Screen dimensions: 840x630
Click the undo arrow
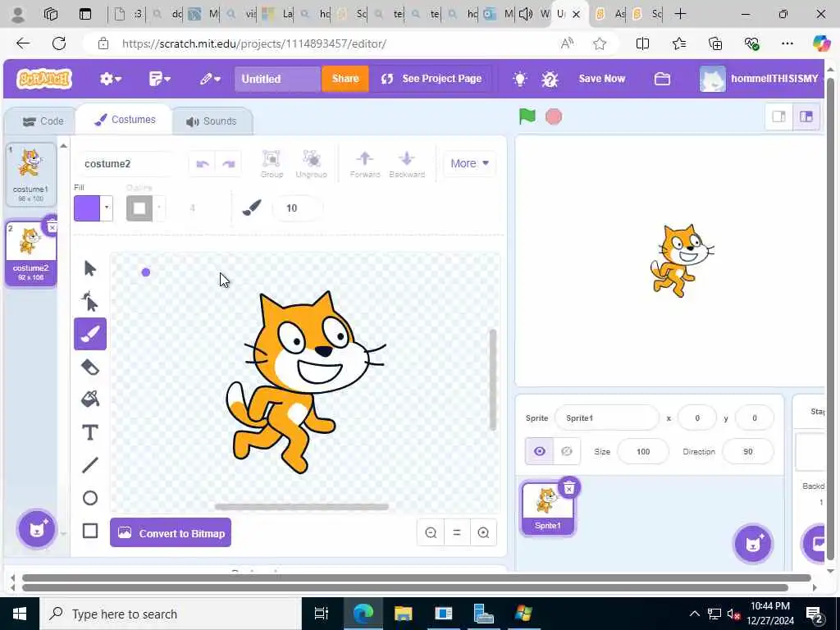[202, 164]
